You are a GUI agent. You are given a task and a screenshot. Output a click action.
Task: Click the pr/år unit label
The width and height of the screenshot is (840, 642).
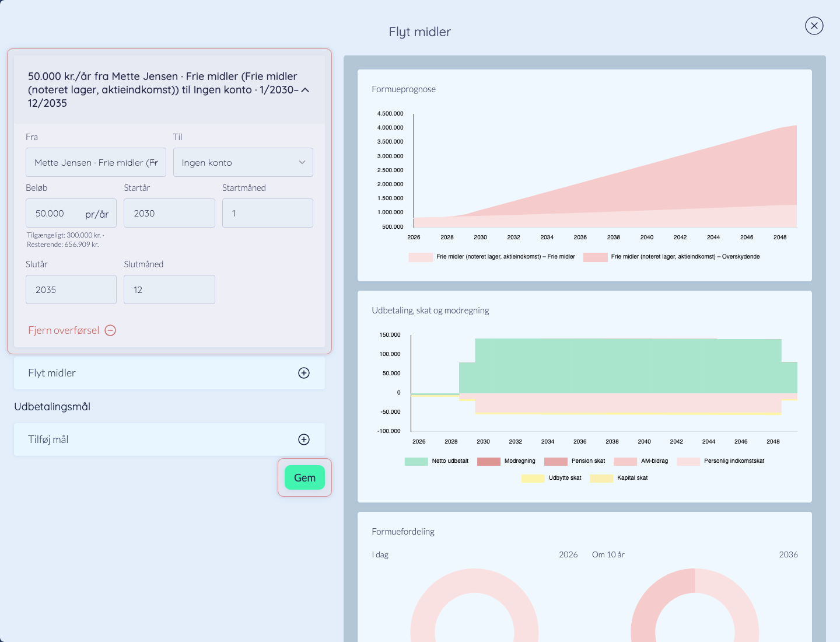[x=97, y=214]
